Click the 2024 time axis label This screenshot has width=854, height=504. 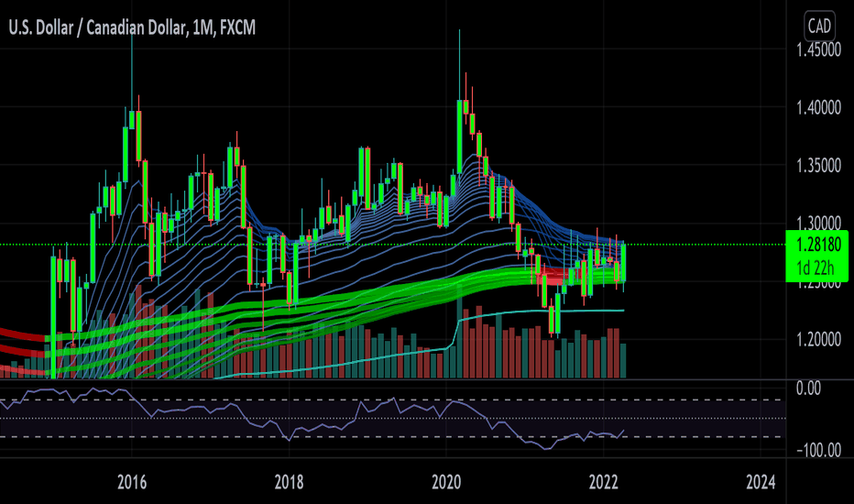pos(761,482)
